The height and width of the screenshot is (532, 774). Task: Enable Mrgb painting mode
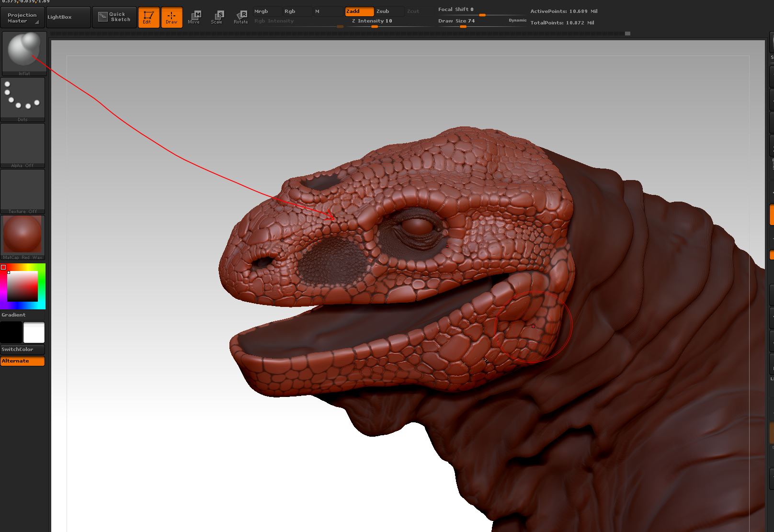point(267,11)
